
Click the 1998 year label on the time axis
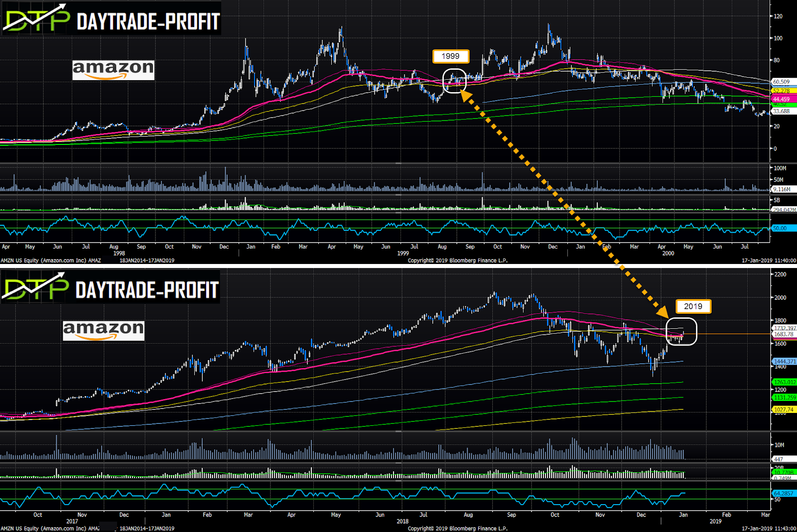click(119, 253)
